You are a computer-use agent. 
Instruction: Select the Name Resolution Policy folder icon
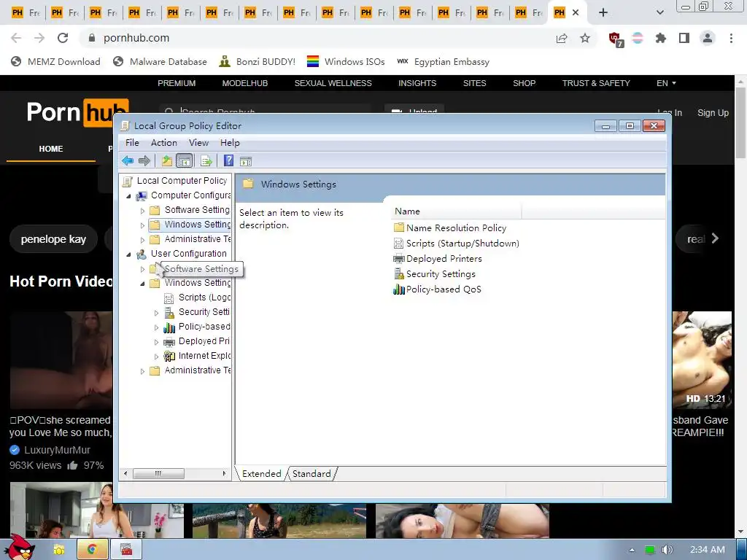399,227
